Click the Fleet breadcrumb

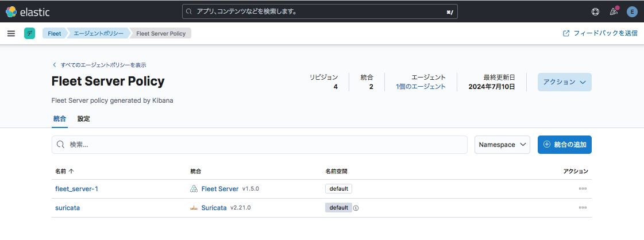point(55,33)
